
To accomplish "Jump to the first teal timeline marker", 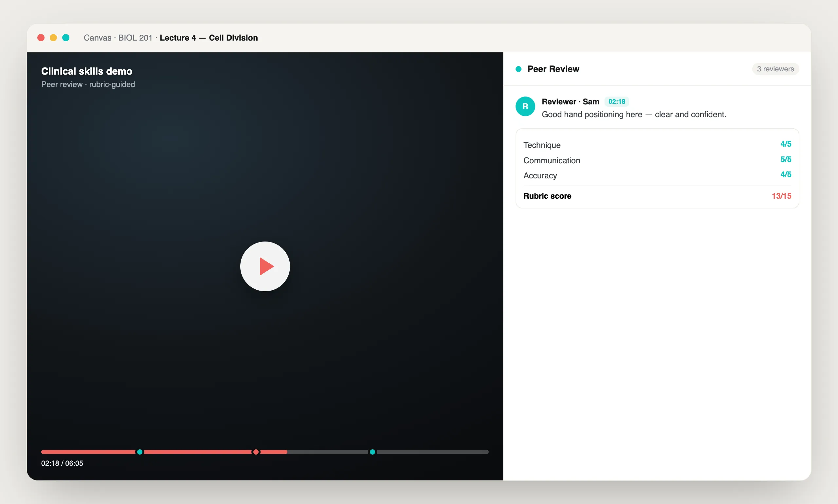I will (x=139, y=452).
